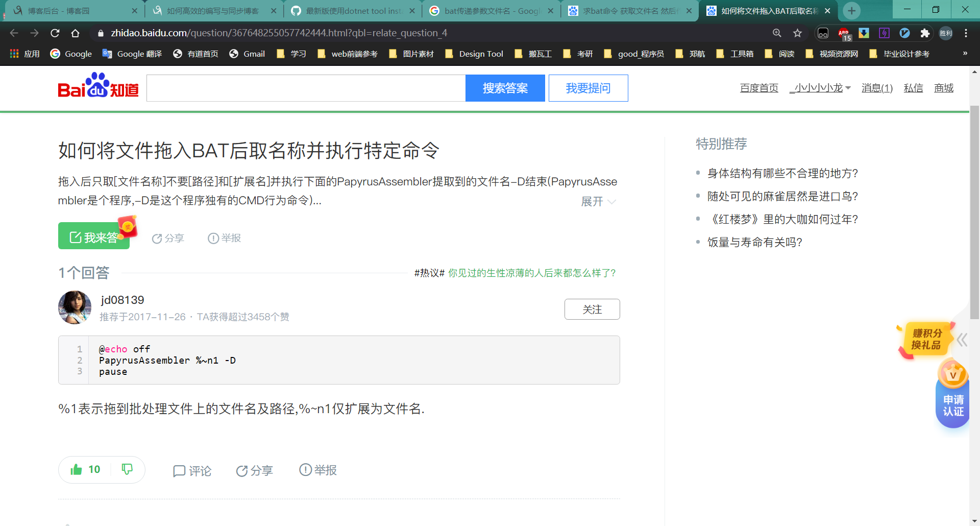
Task: Open the Chrome three-dot menu
Action: pyautogui.click(x=966, y=33)
